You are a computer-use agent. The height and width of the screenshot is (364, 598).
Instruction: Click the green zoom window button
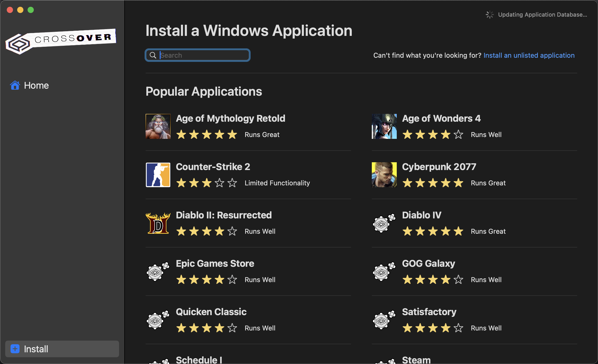(31, 10)
